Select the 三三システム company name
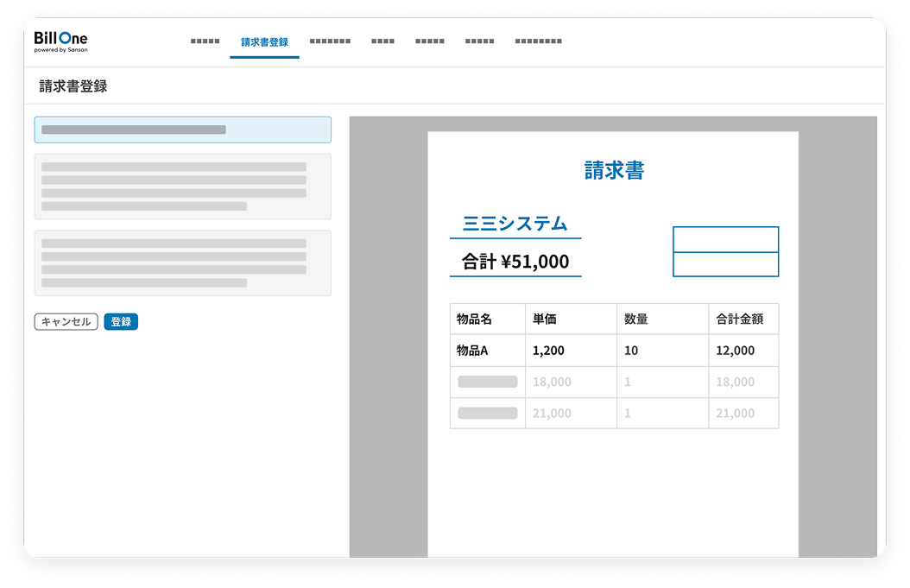 [515, 224]
